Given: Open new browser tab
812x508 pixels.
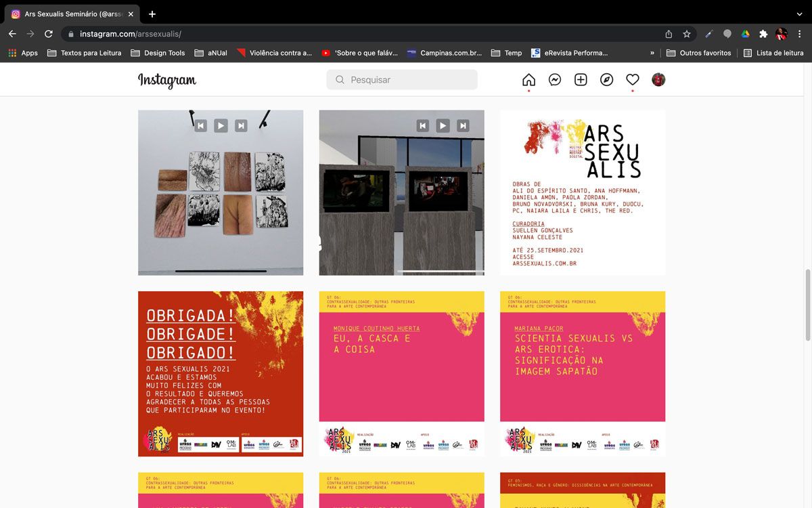Looking at the screenshot, I should (x=152, y=14).
